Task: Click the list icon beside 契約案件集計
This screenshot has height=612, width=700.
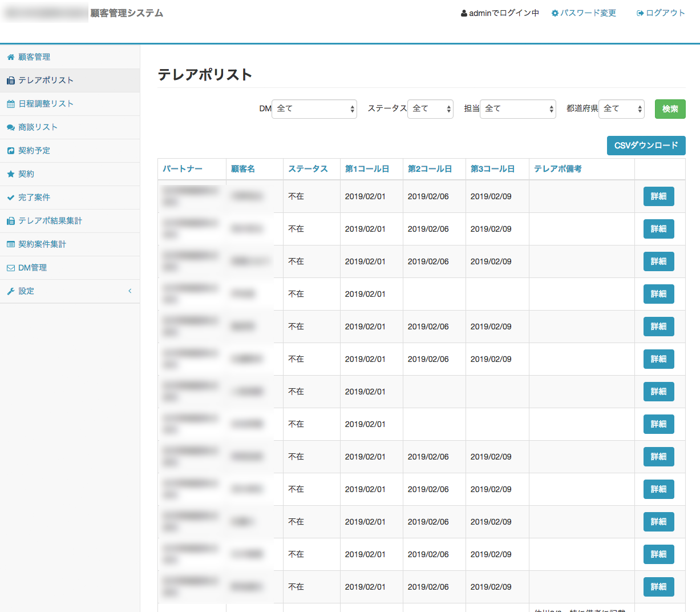Action: tap(10, 244)
